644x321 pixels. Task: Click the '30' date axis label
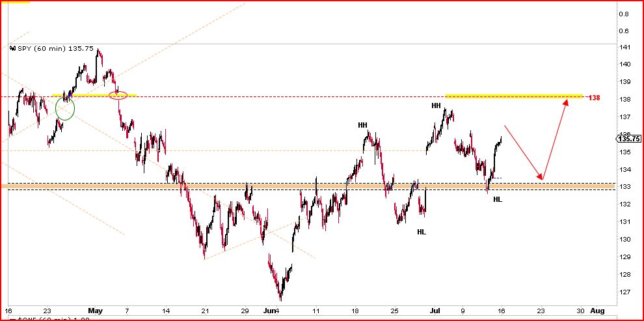581,311
